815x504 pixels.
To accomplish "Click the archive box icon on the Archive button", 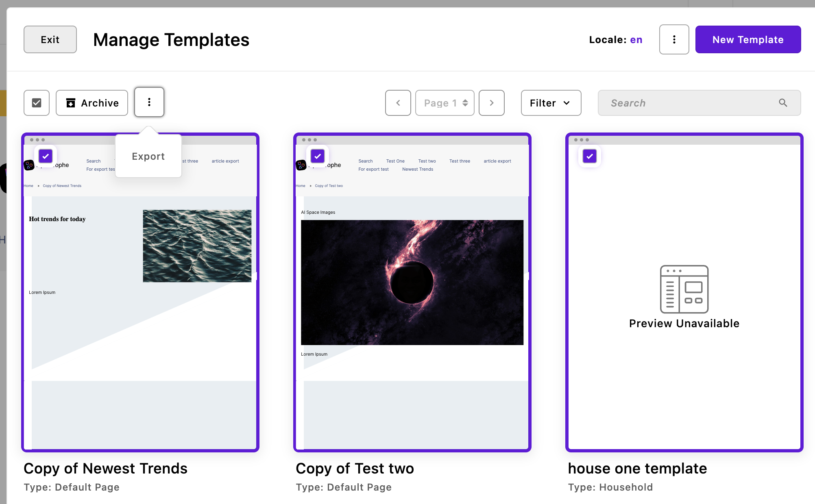I will pyautogui.click(x=71, y=103).
